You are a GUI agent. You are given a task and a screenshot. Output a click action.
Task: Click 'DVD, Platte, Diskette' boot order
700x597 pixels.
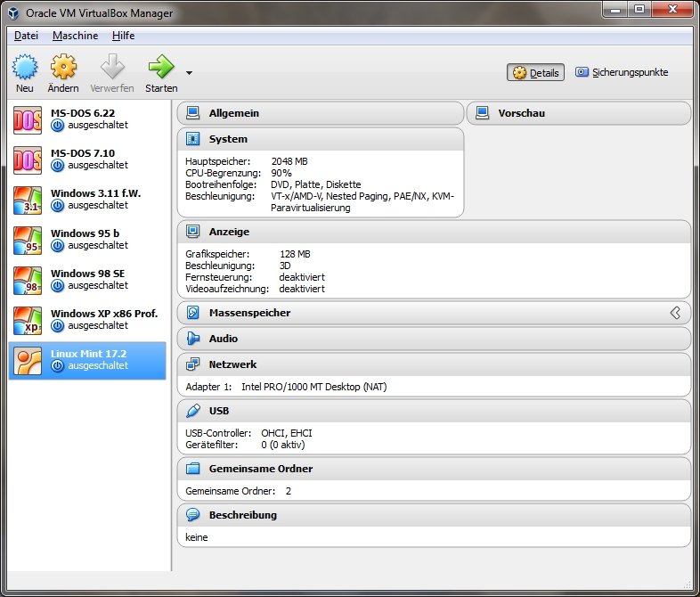(315, 184)
